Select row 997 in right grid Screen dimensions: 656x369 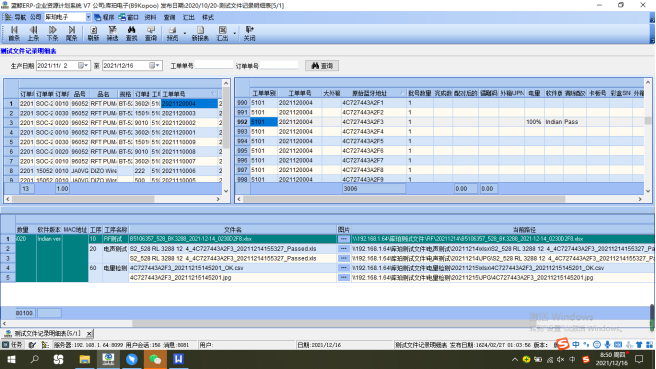(x=242, y=170)
